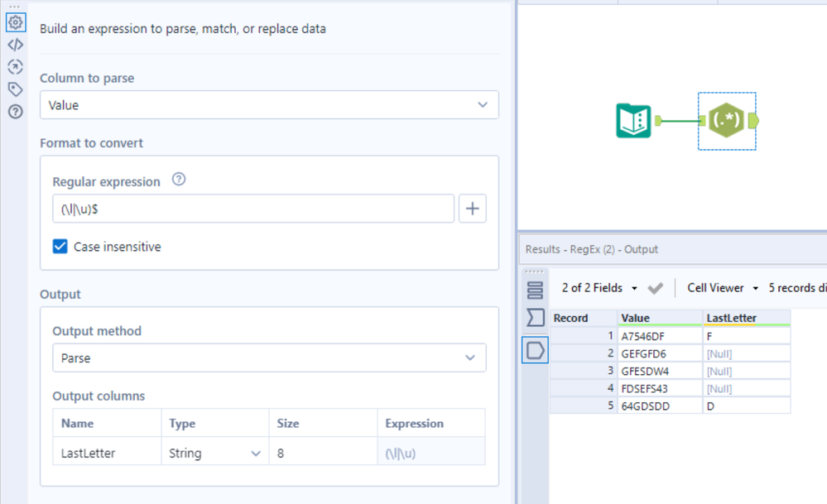Viewport: 827px width, 504px height.
Task: Click the Text Input output anchor
Action: pyautogui.click(x=658, y=121)
